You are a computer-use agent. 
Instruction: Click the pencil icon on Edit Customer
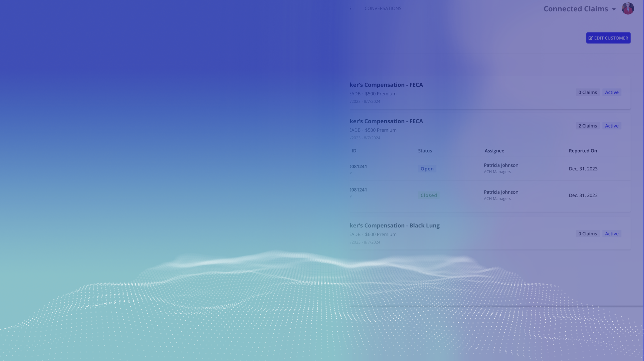coord(590,38)
